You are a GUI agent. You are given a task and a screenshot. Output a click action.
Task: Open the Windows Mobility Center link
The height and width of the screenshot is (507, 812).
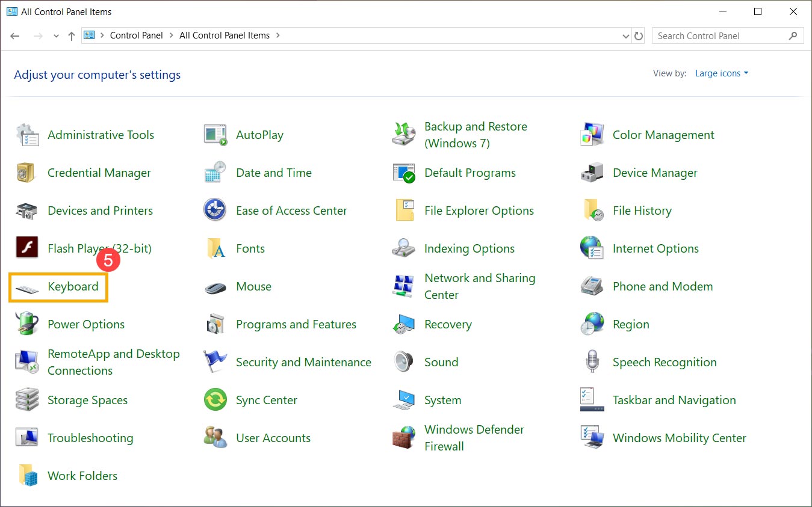(x=680, y=438)
